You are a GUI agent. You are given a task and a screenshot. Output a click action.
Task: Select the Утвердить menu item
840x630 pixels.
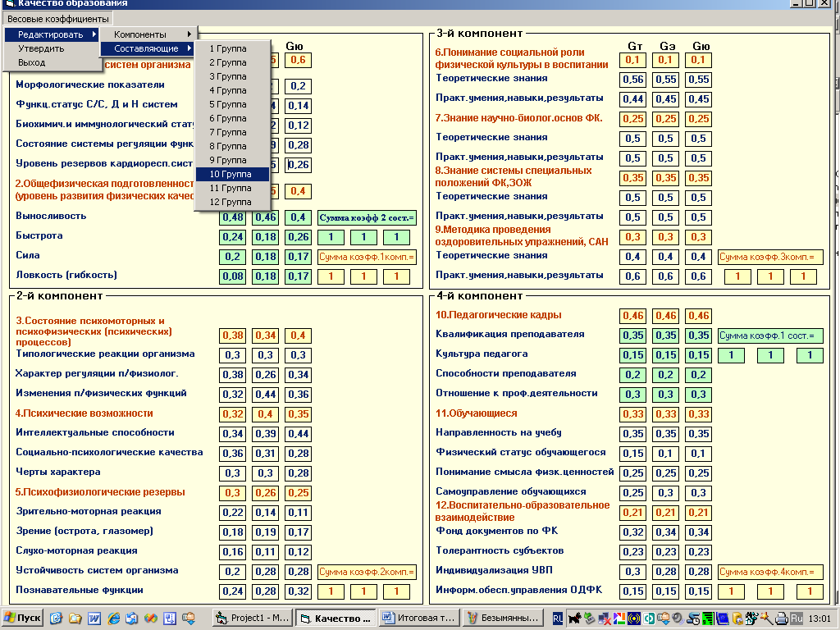coord(52,48)
